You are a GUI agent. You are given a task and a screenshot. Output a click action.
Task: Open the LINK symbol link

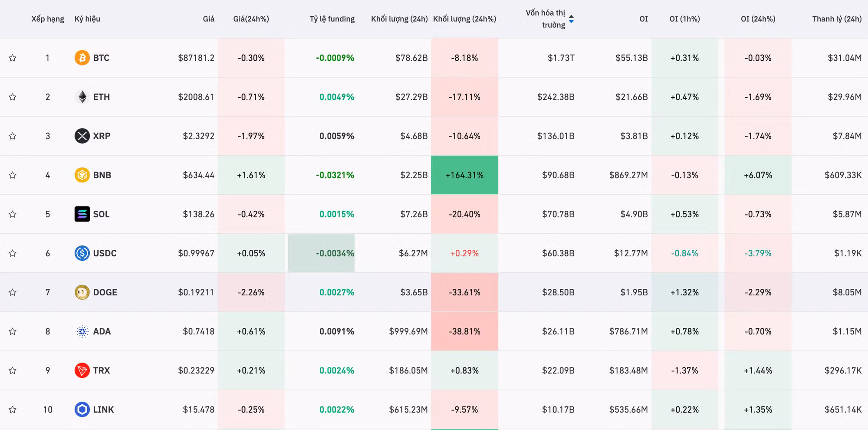(x=103, y=410)
